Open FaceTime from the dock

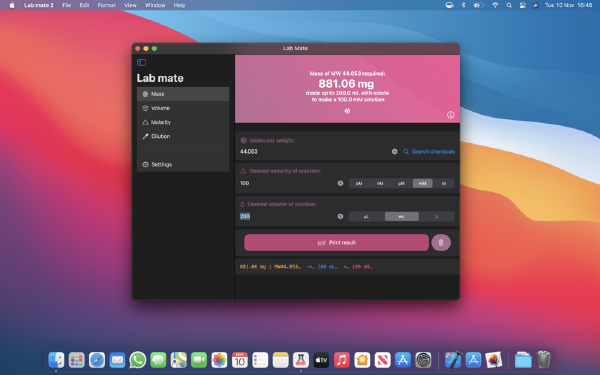click(199, 360)
